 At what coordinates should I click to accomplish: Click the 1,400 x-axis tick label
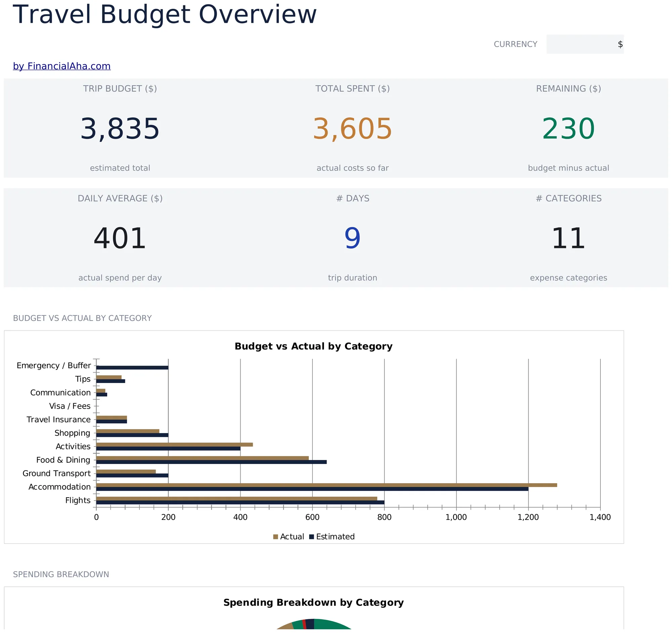click(600, 517)
